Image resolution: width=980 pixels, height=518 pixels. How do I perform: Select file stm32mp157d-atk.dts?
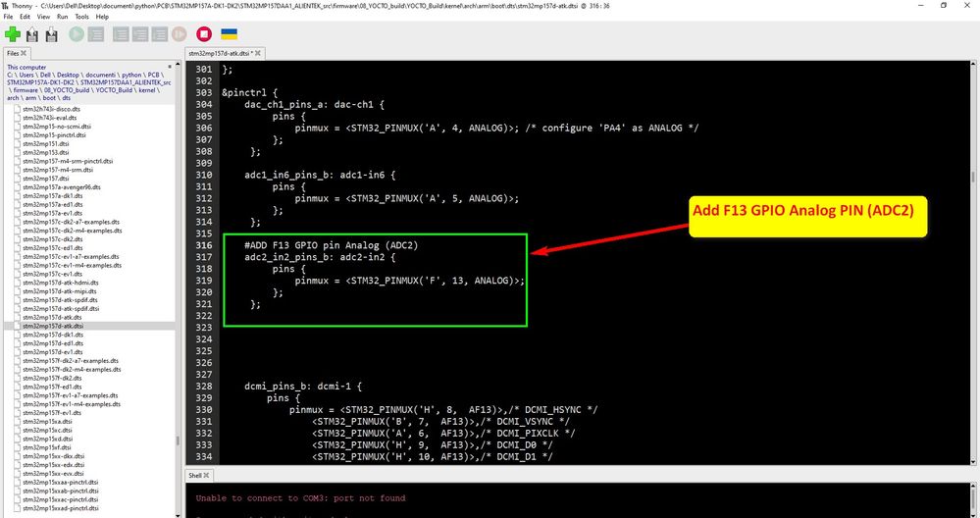tap(52, 318)
